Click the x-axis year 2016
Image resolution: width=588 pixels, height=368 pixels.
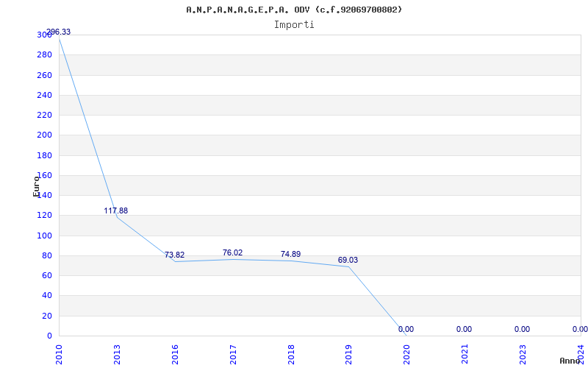(175, 354)
